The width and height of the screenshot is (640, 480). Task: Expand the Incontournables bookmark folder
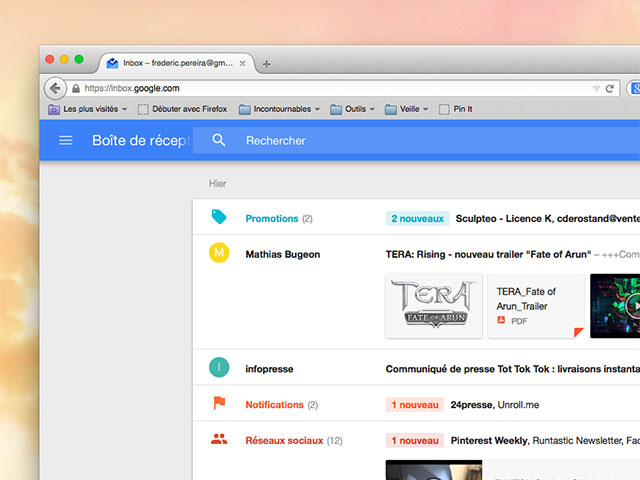[279, 109]
